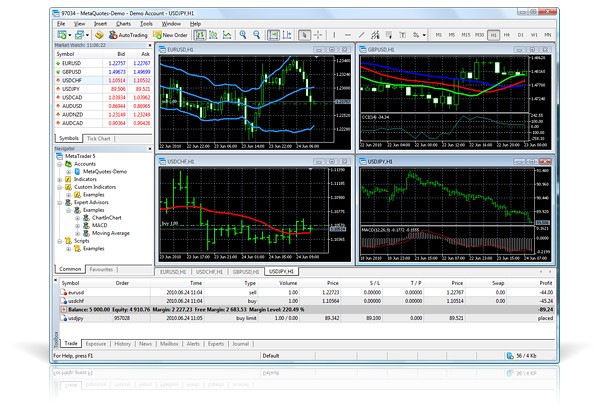
Task: Collapse the Accounts tree node
Action: (60, 164)
